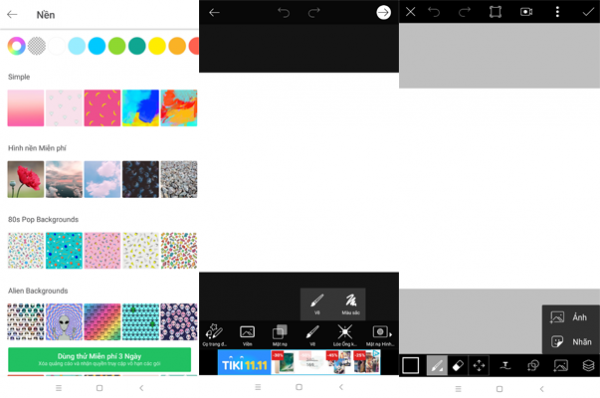Pick the rainbow gradient alien background
The image size is (600, 398).
[x=102, y=321]
